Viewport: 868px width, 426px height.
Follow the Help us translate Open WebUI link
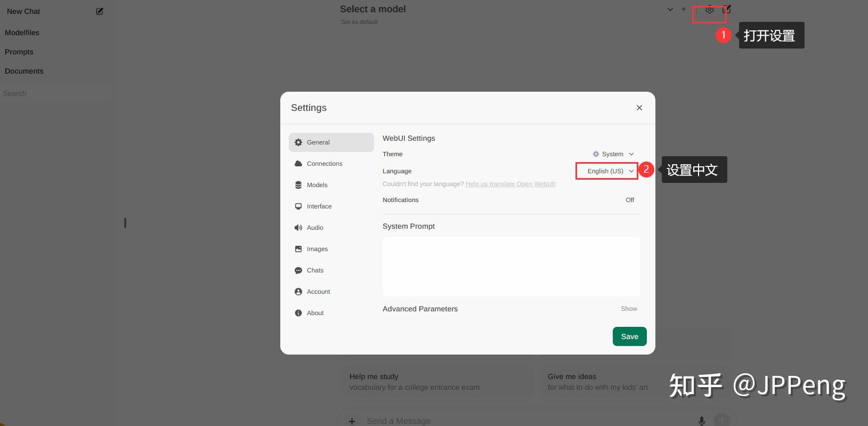tap(510, 184)
